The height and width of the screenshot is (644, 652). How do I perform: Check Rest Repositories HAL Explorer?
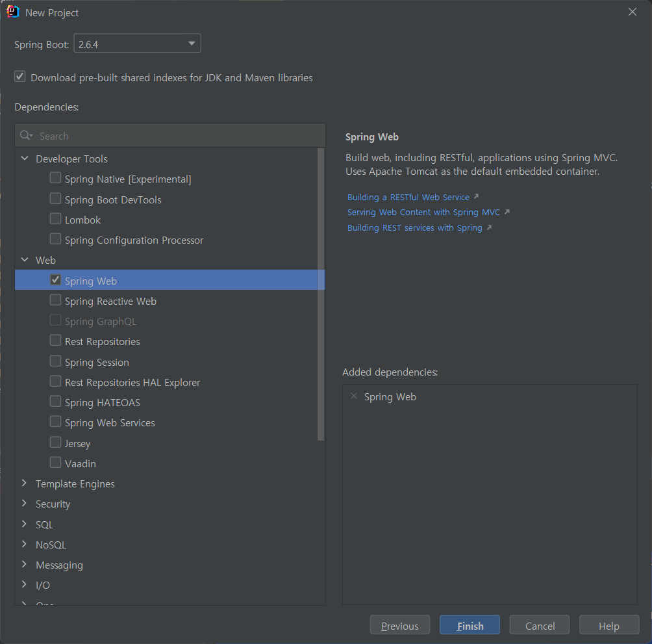[55, 381]
